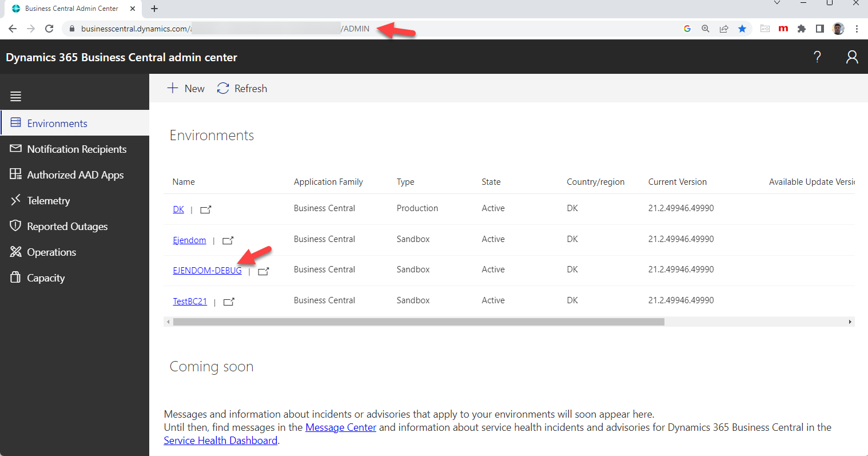Open Reported Outages in sidebar
The width and height of the screenshot is (868, 456).
click(x=75, y=226)
